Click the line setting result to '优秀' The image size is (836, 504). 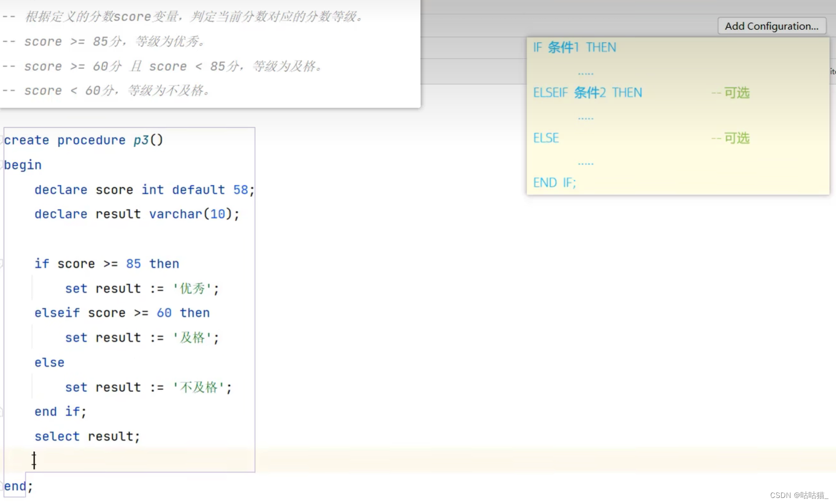(142, 289)
